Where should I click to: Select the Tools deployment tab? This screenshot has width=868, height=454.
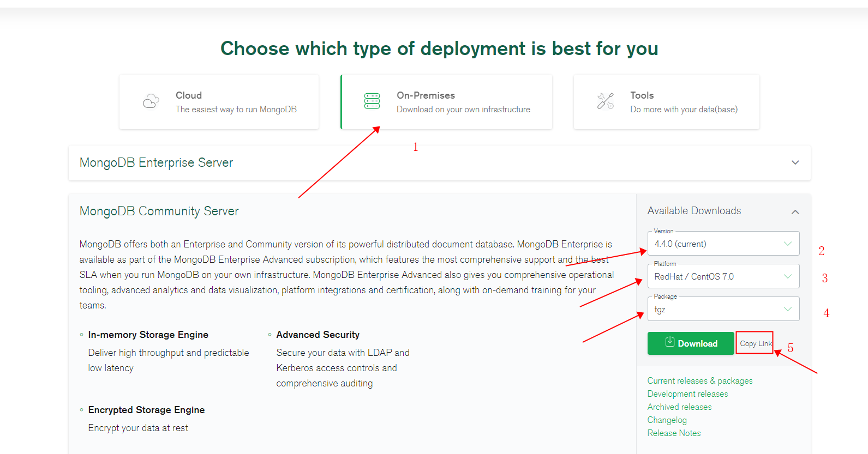tap(666, 102)
